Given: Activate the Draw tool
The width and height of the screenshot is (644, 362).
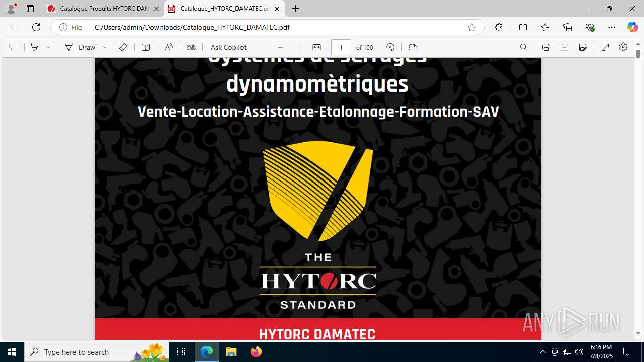Looking at the screenshot, I should tap(80, 47).
